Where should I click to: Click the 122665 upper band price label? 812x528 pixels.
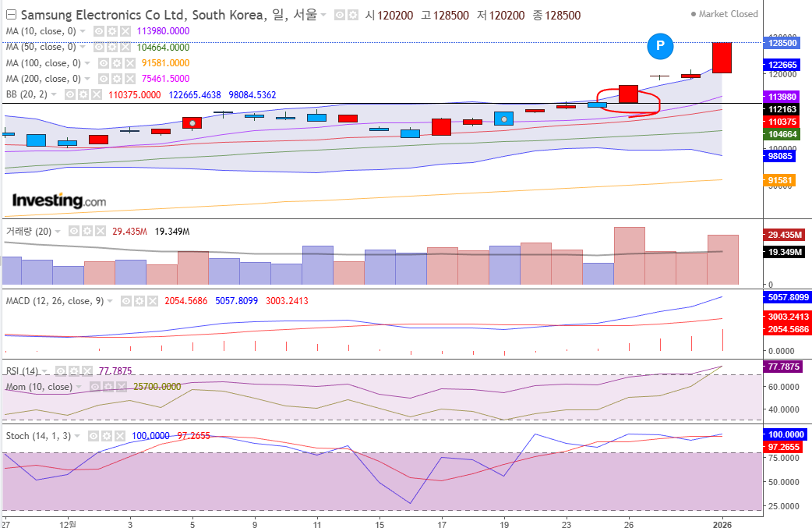tap(782, 65)
